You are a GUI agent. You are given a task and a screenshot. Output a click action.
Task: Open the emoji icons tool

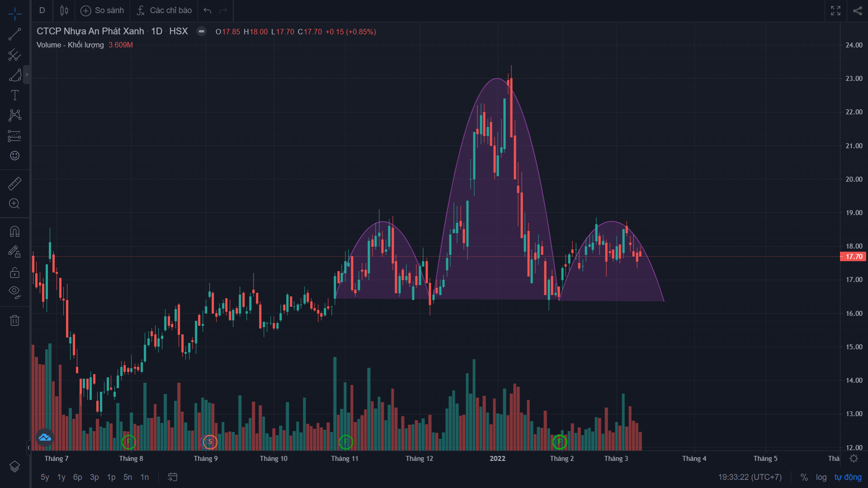tap(14, 156)
